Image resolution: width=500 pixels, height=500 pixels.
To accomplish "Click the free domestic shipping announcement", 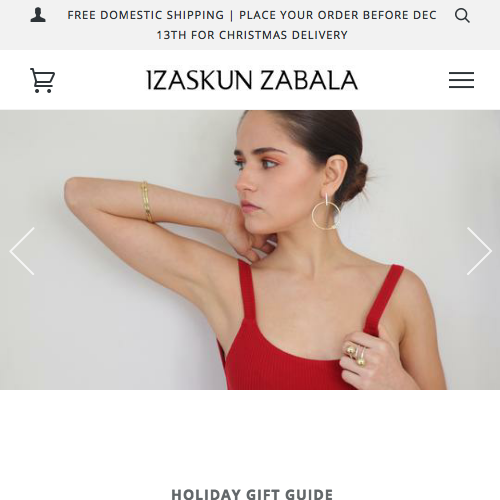I will pyautogui.click(x=252, y=25).
